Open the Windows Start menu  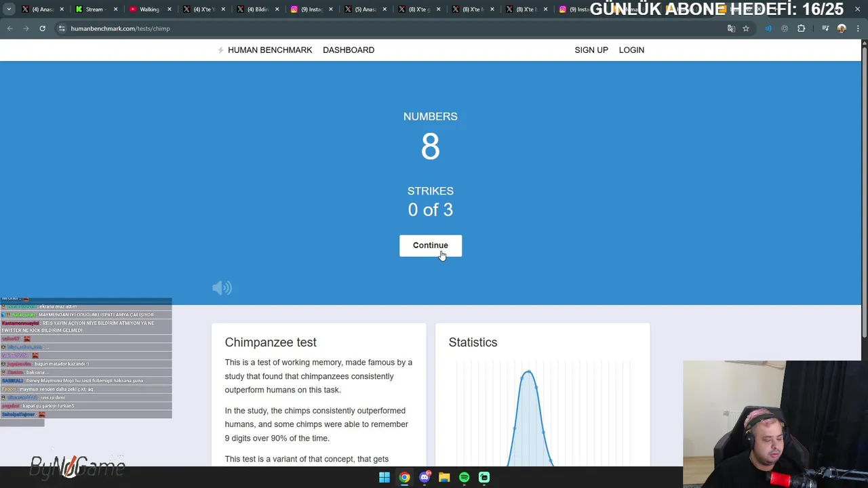click(384, 477)
